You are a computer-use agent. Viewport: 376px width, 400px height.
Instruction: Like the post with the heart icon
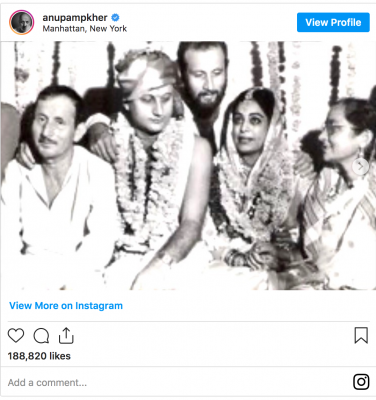[16, 335]
